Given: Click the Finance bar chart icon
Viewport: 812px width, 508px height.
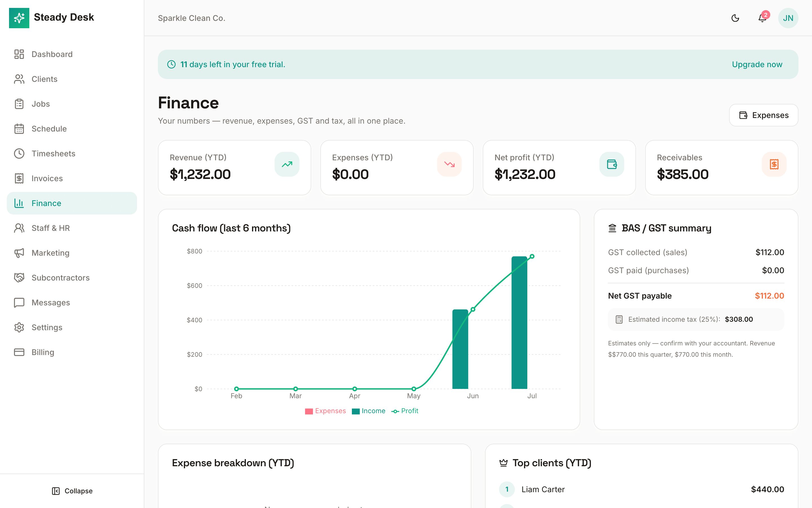Looking at the screenshot, I should [19, 203].
